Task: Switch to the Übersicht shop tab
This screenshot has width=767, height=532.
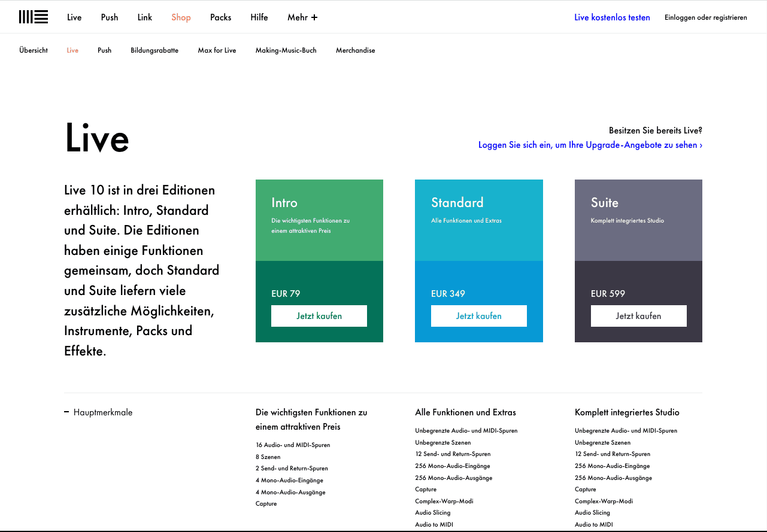Action: click(x=34, y=50)
